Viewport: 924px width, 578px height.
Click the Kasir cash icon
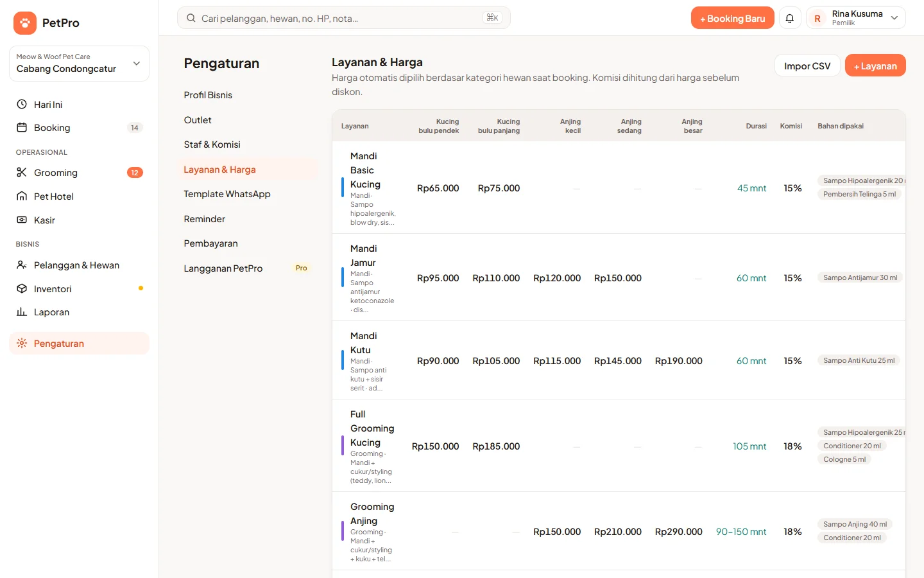click(22, 220)
